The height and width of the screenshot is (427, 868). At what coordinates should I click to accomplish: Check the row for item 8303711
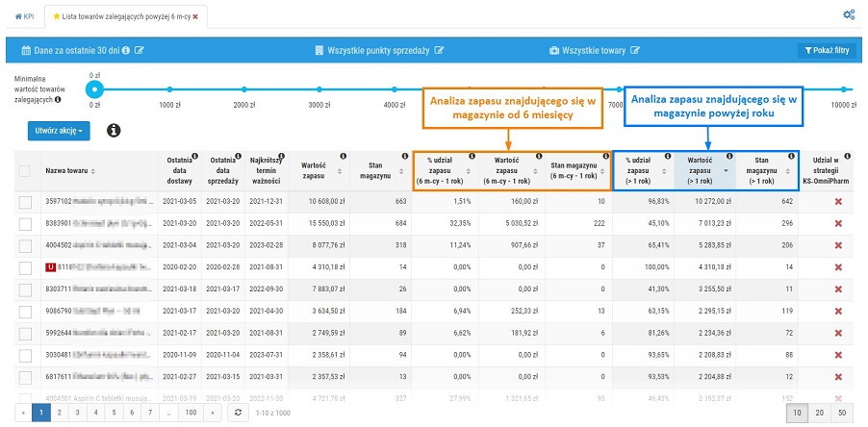click(25, 289)
